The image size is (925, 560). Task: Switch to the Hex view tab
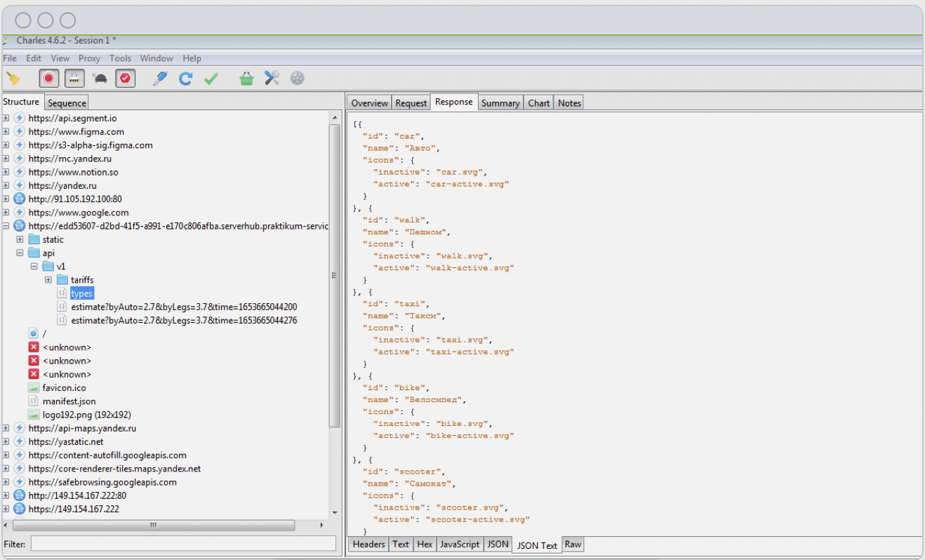coord(425,544)
